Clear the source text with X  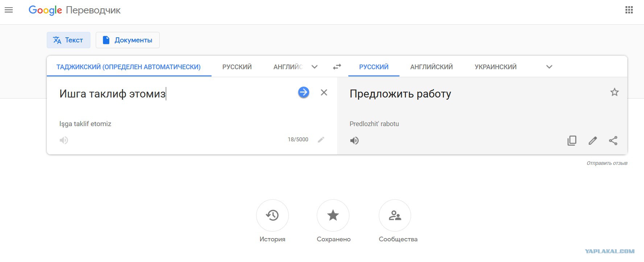(x=324, y=92)
